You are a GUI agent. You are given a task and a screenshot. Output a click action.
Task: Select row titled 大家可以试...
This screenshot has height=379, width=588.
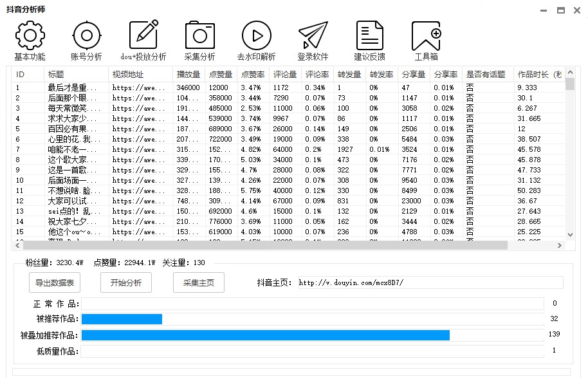tap(288, 201)
